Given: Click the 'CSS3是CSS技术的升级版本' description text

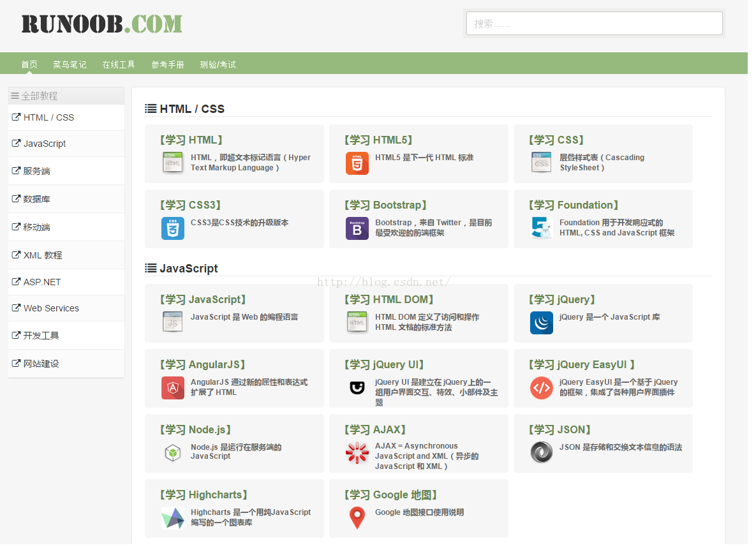Looking at the screenshot, I should 242,225.
